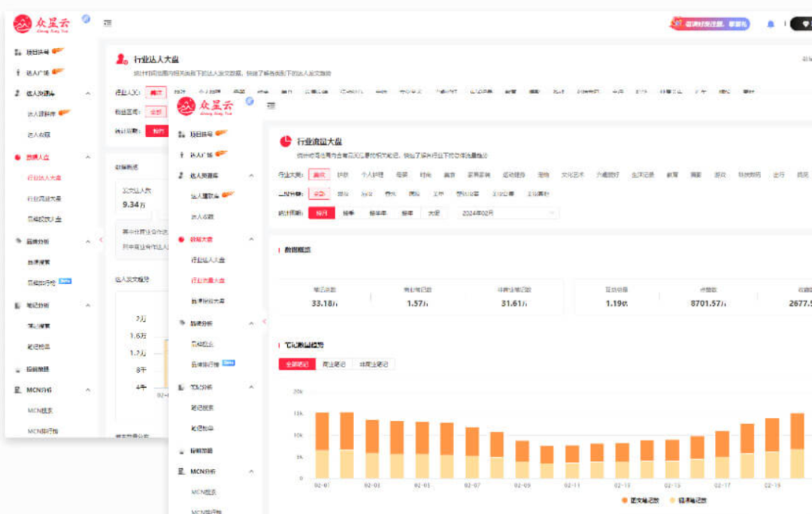
Task: Collapse 品牌分析 section chevron in front window
Action: coord(251,323)
